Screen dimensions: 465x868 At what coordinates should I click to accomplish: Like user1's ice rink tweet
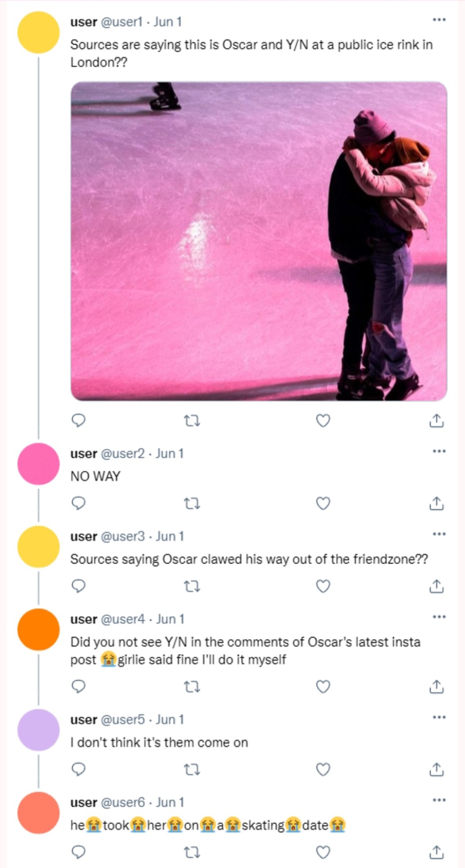[x=323, y=421]
